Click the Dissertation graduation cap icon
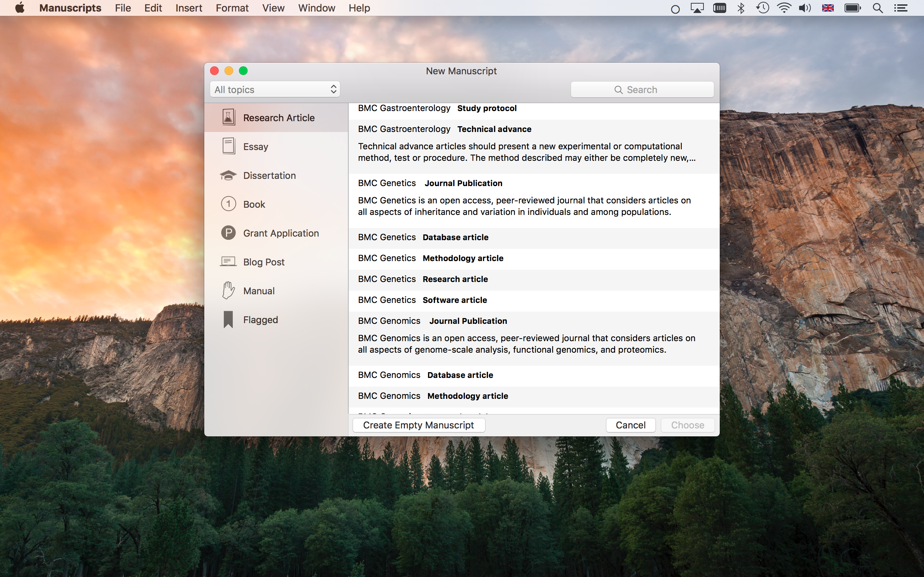Image resolution: width=924 pixels, height=577 pixels. [x=228, y=175]
